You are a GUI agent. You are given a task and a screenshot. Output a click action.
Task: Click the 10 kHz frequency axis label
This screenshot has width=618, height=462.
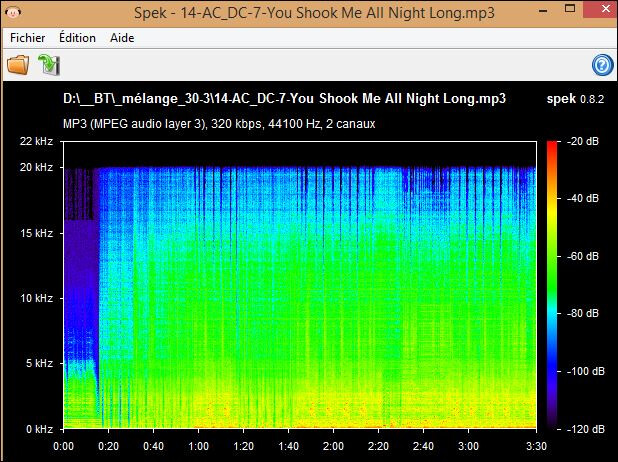click(x=37, y=298)
